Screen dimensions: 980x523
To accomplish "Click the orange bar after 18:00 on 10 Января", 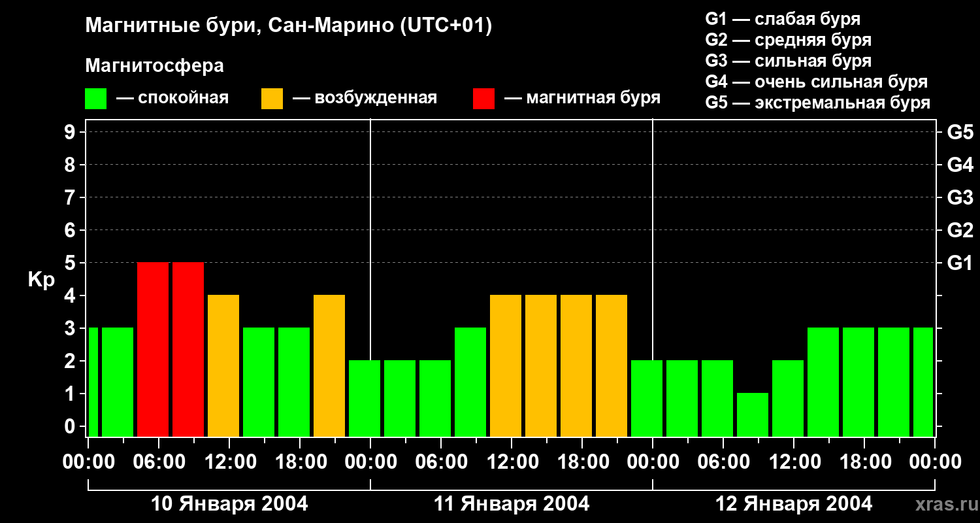I will [329, 365].
